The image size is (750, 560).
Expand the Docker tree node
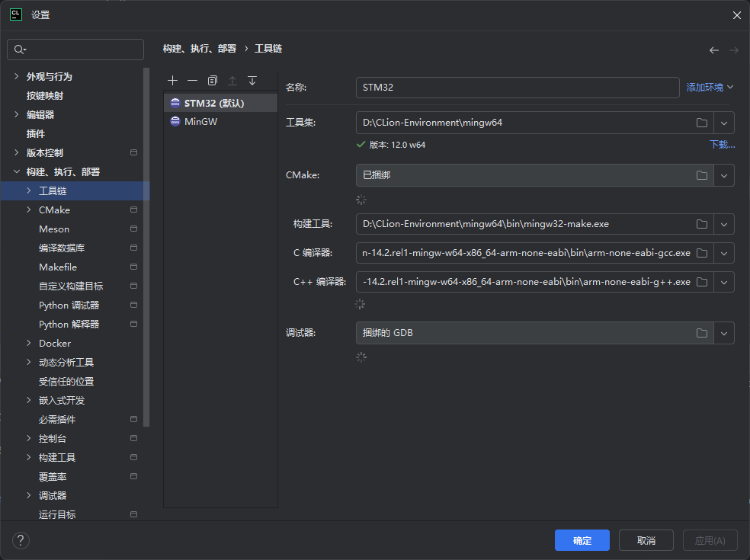coord(29,343)
